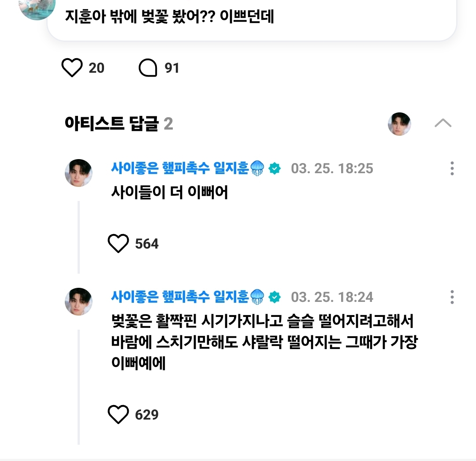Collapse the 아티스트 답글 section chevron

pyautogui.click(x=443, y=123)
